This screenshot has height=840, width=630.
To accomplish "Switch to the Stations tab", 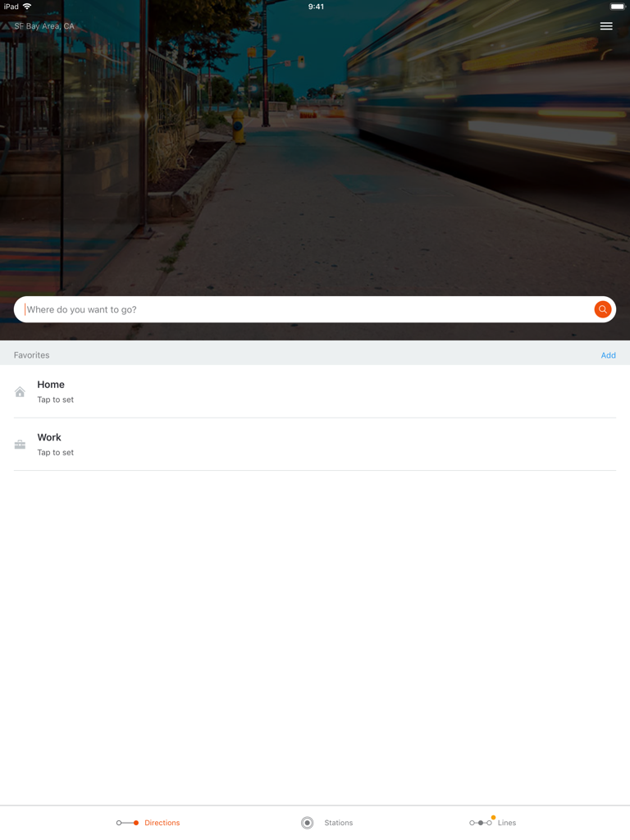I will click(326, 822).
